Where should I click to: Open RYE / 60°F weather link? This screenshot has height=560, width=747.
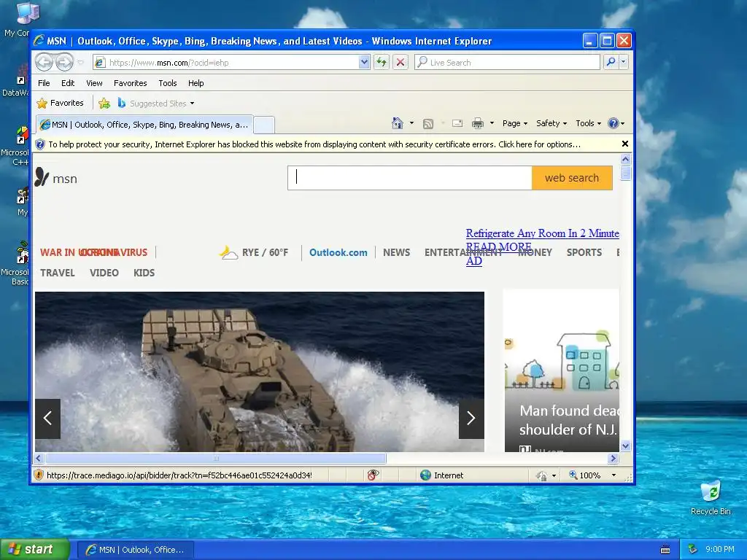[x=265, y=252]
